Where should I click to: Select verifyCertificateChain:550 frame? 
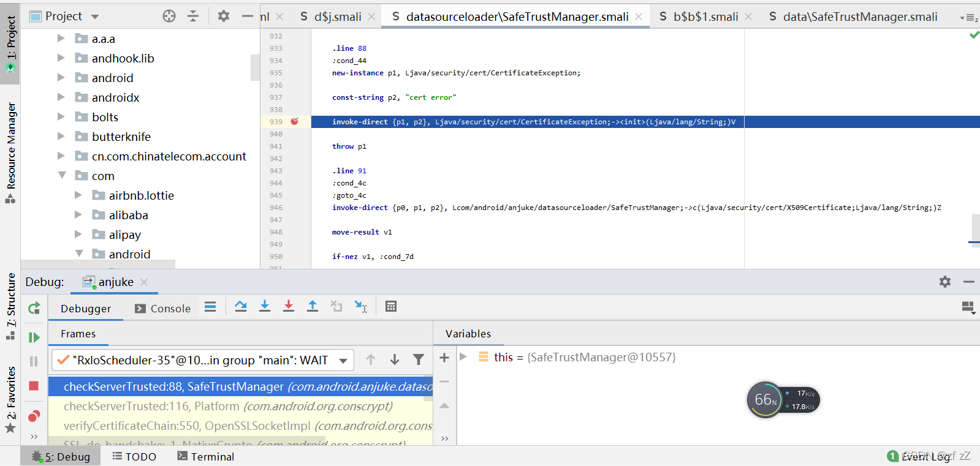[x=240, y=426]
